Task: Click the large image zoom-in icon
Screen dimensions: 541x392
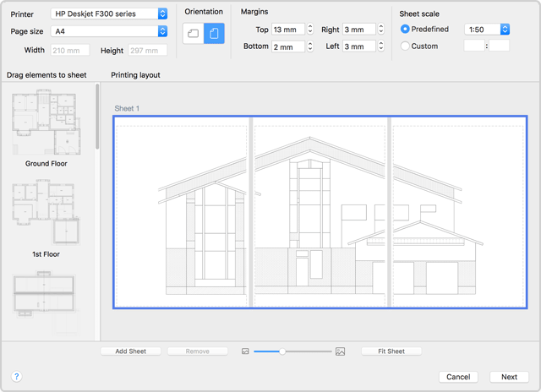Action: (x=340, y=351)
